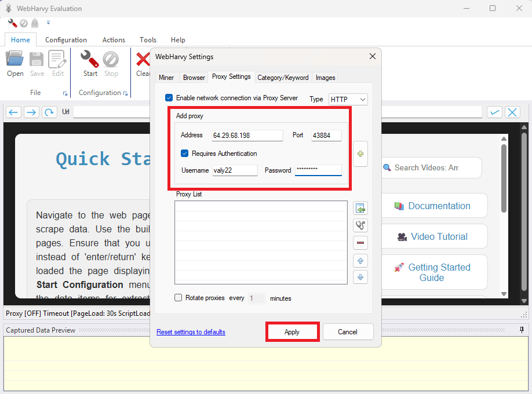The height and width of the screenshot is (394, 532).
Task: Move proxy down with blue arrow icon
Action: coord(360,277)
